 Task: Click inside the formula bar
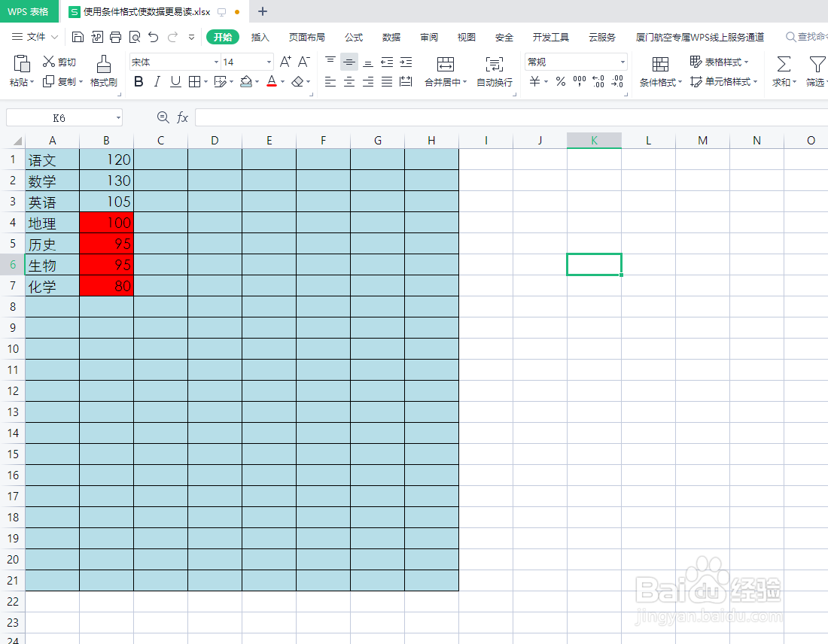[511, 117]
